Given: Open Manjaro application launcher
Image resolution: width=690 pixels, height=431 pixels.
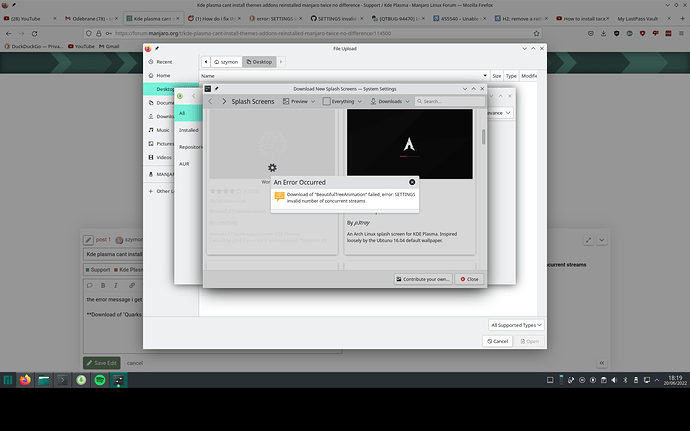Looking at the screenshot, I should click(8, 380).
